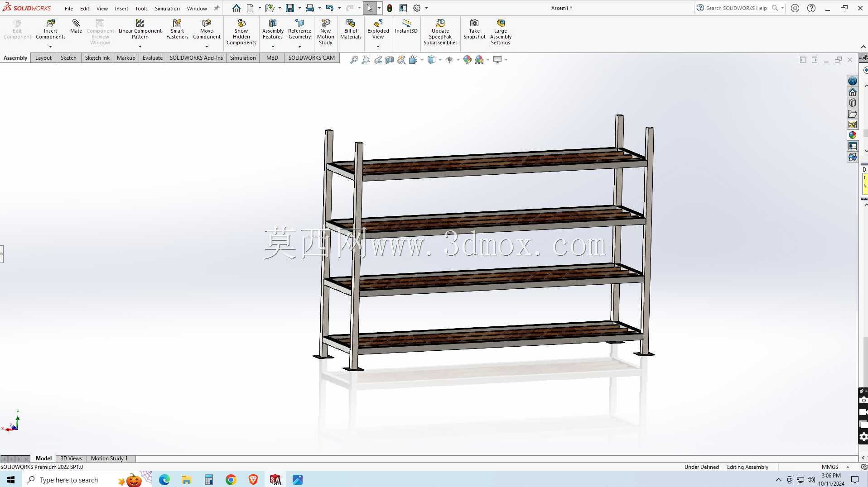Expand Hide/Show Items dropdown arrow

point(458,60)
